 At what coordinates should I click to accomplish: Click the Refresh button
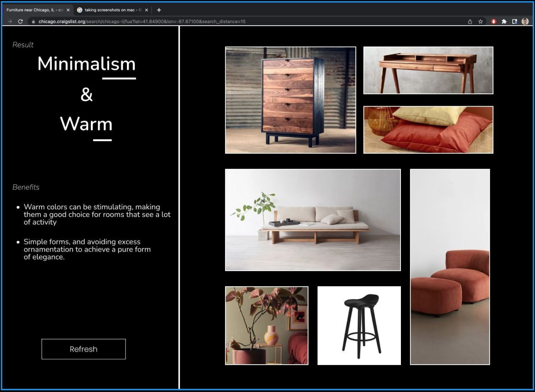pyautogui.click(x=83, y=349)
